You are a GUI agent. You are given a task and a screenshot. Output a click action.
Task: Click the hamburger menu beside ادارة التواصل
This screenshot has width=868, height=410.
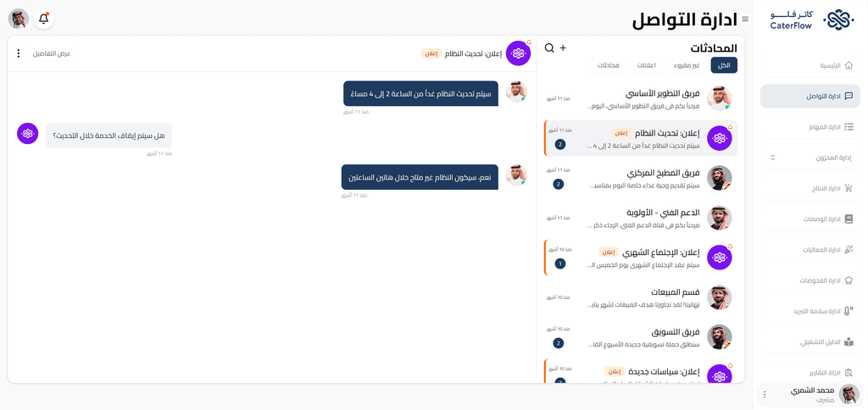click(x=745, y=19)
